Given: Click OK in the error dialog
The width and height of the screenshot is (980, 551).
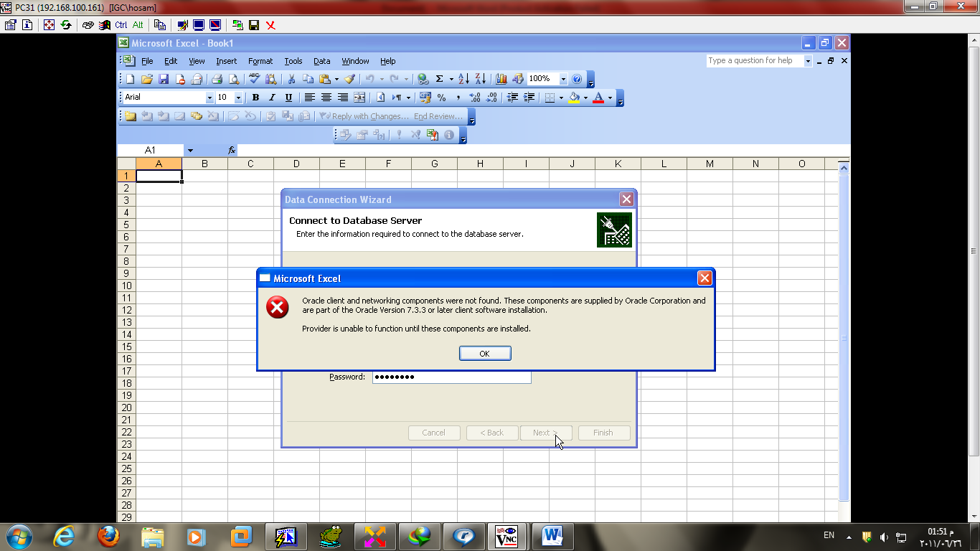Looking at the screenshot, I should pos(485,353).
